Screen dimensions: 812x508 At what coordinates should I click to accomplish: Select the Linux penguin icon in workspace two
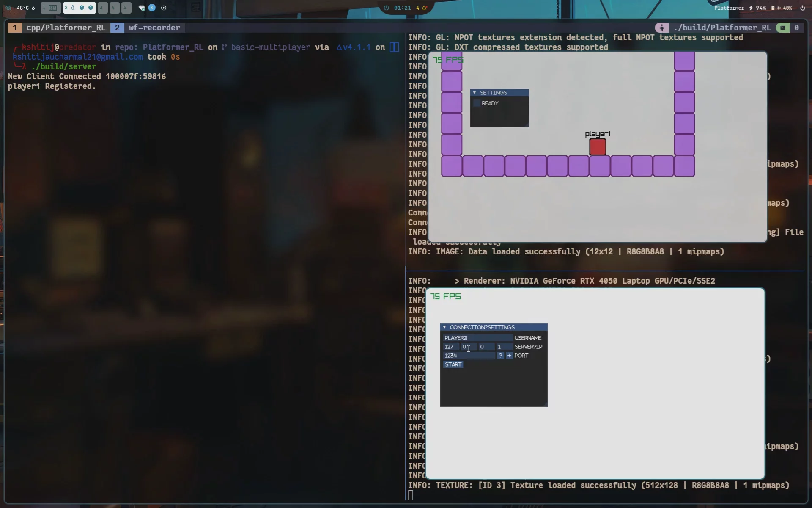coord(73,7)
